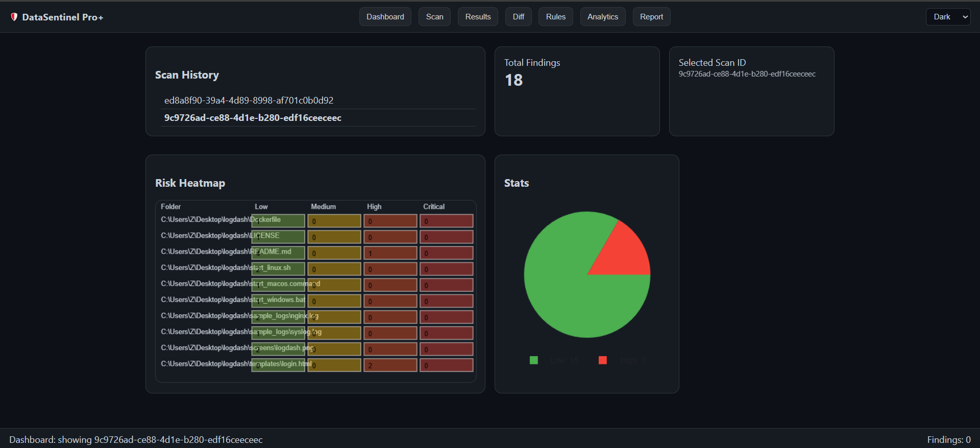
Task: Click the Stats panel heading
Action: tap(517, 183)
